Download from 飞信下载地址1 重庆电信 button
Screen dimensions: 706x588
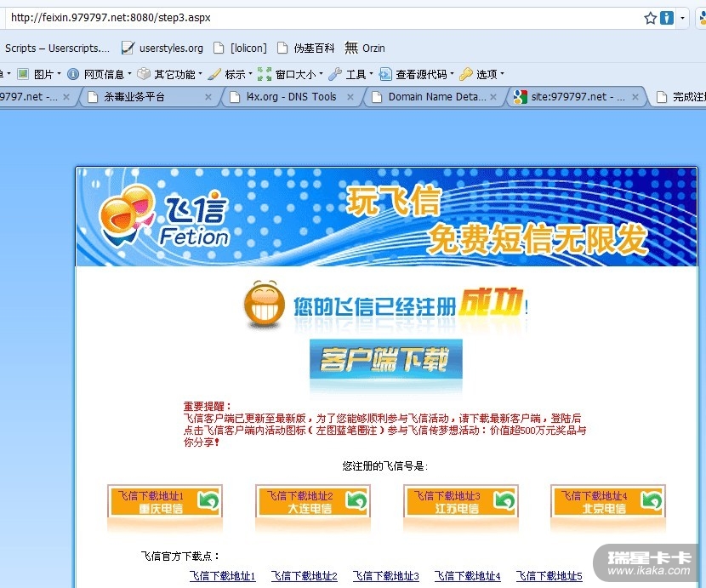(x=165, y=501)
